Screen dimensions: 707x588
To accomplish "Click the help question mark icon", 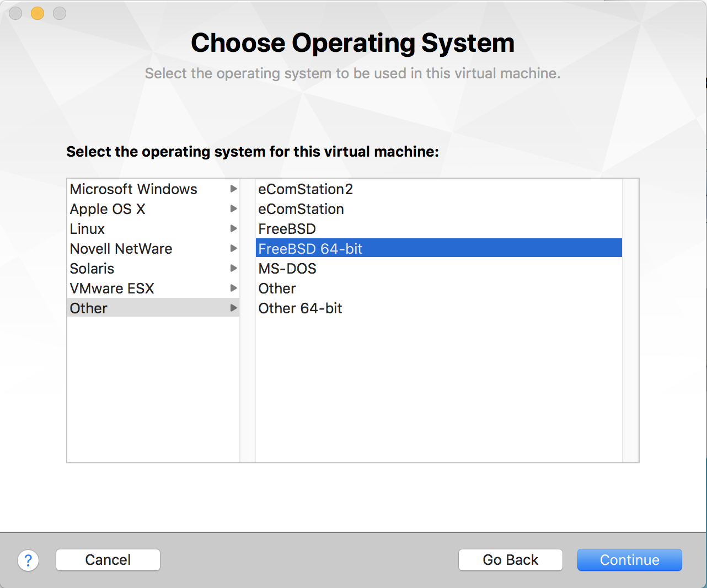I will coord(28,560).
